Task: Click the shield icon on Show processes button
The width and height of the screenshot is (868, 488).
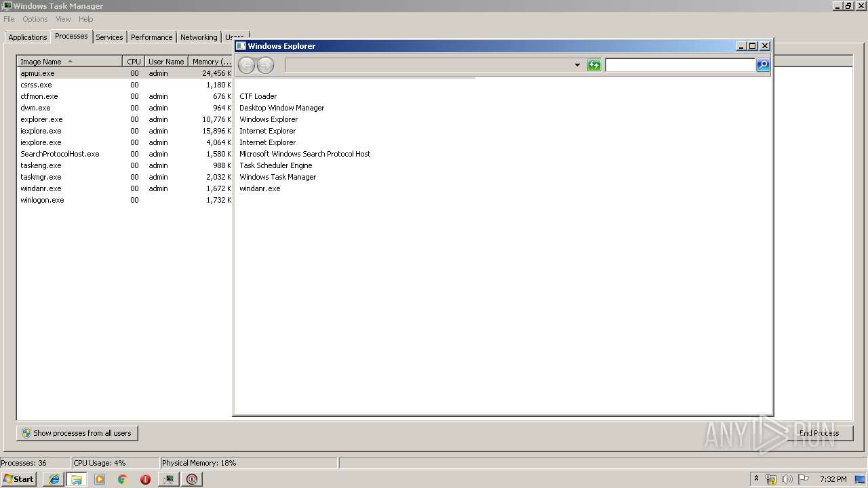Action: tap(26, 433)
